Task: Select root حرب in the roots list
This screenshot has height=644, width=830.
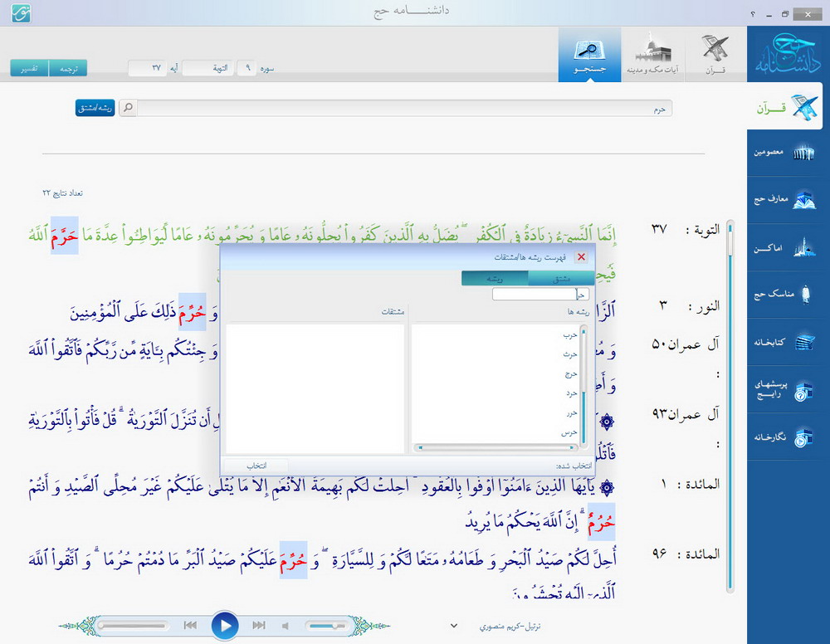Action: [x=569, y=335]
